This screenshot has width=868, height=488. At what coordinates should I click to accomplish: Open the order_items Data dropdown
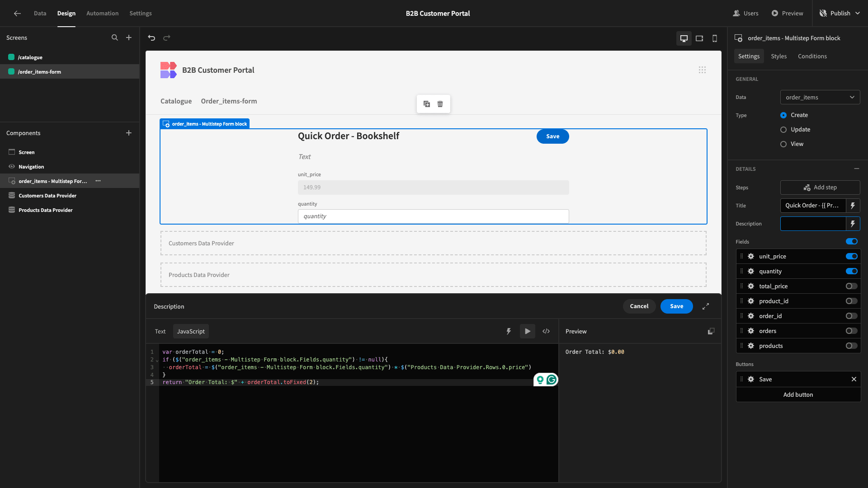[x=820, y=97]
